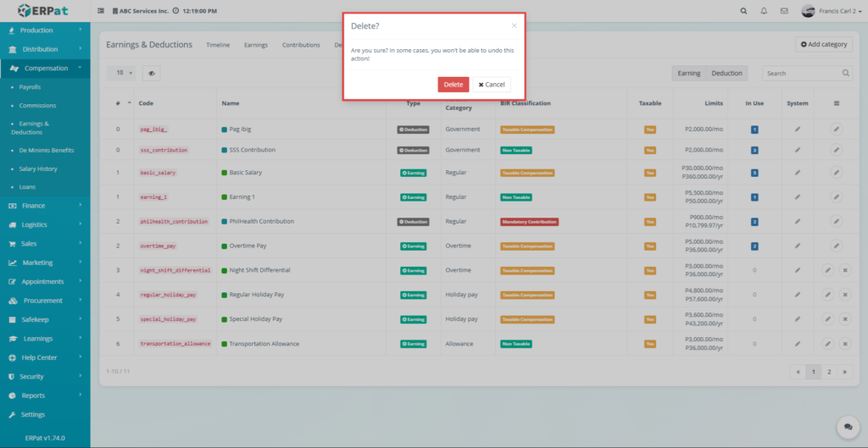Switch filter to Earning toggle
This screenshot has height=448, width=868.
[688, 74]
